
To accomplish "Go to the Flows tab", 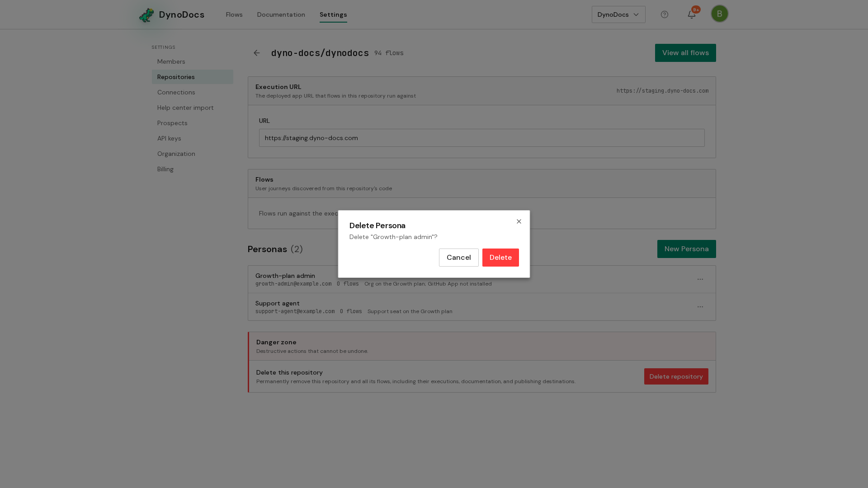I will (x=234, y=14).
